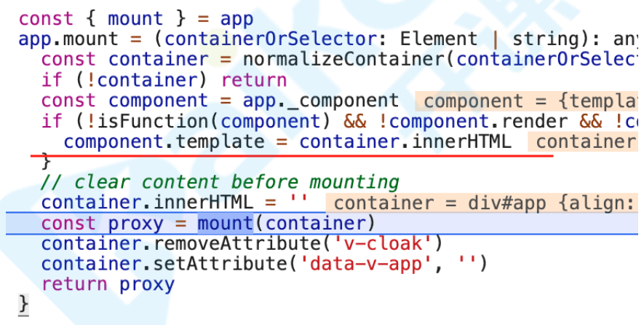Click the return proxy statement
The height and width of the screenshot is (325, 644).
coord(108,284)
